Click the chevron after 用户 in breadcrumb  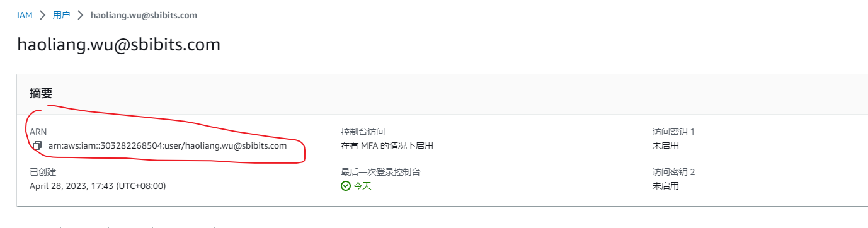pos(80,15)
